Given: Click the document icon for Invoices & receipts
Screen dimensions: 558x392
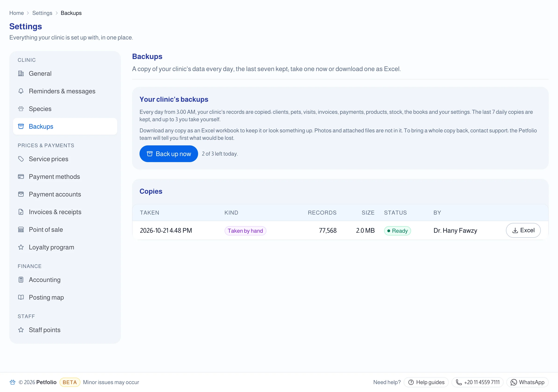Looking at the screenshot, I should pos(21,212).
